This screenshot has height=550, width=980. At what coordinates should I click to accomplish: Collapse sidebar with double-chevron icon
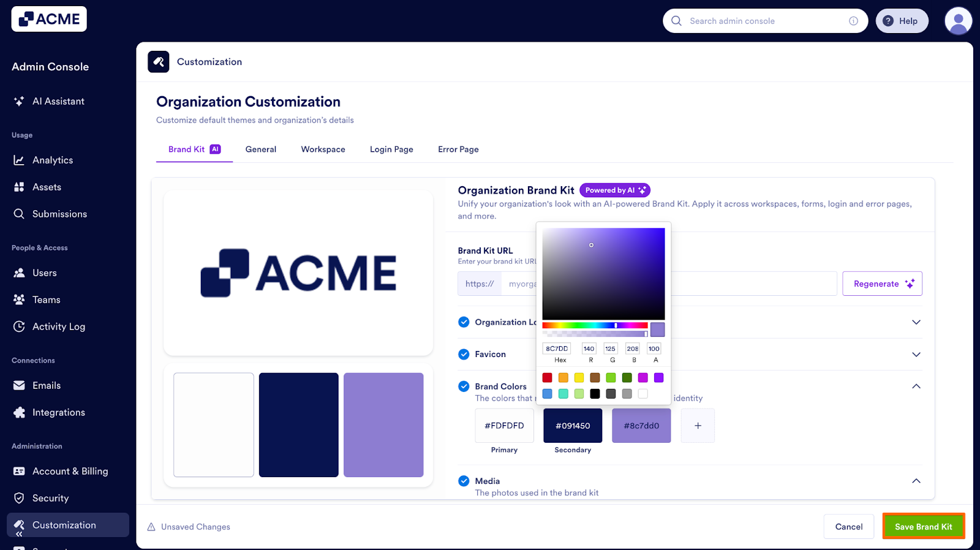[x=19, y=535]
